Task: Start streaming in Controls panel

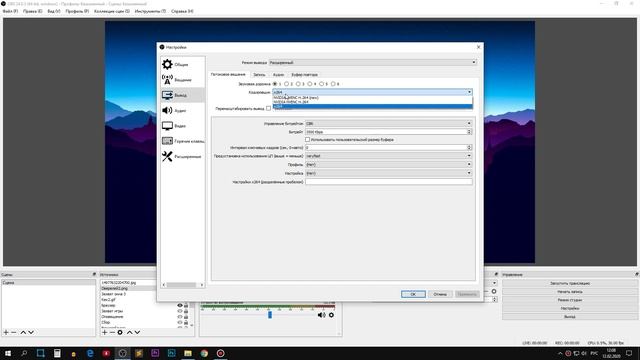Action: [x=570, y=283]
